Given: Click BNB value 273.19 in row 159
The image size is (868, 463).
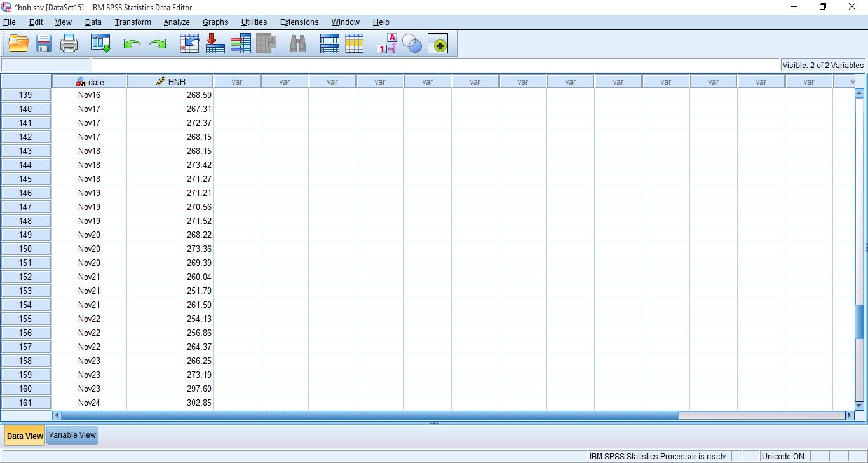Looking at the screenshot, I should (x=170, y=375).
